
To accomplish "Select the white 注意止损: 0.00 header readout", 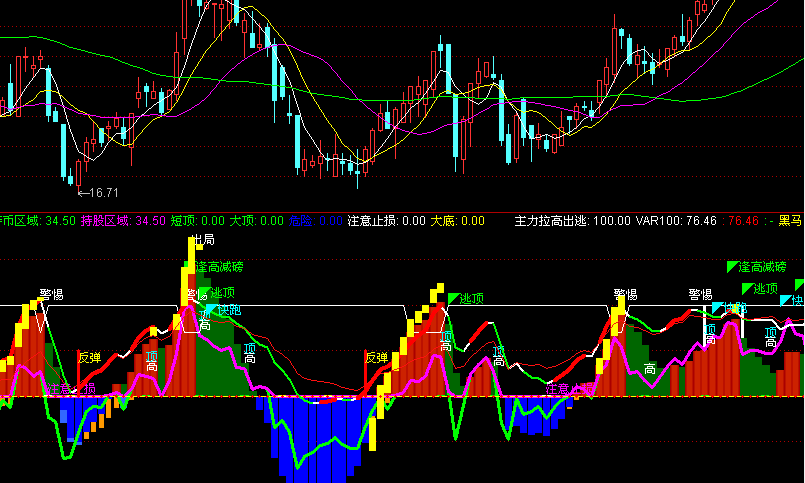I will (387, 221).
